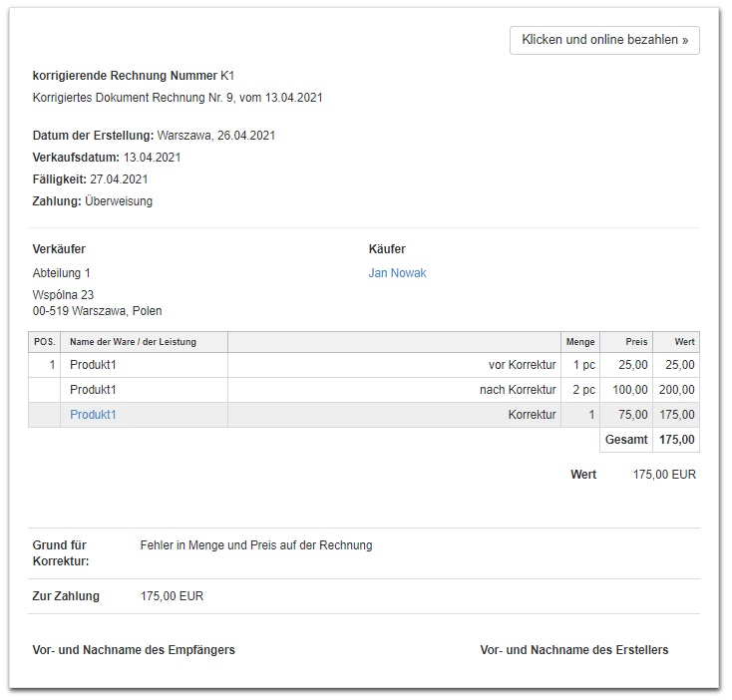
Task: Click the "Klicken und online bezahlen" button
Action: tap(604, 41)
